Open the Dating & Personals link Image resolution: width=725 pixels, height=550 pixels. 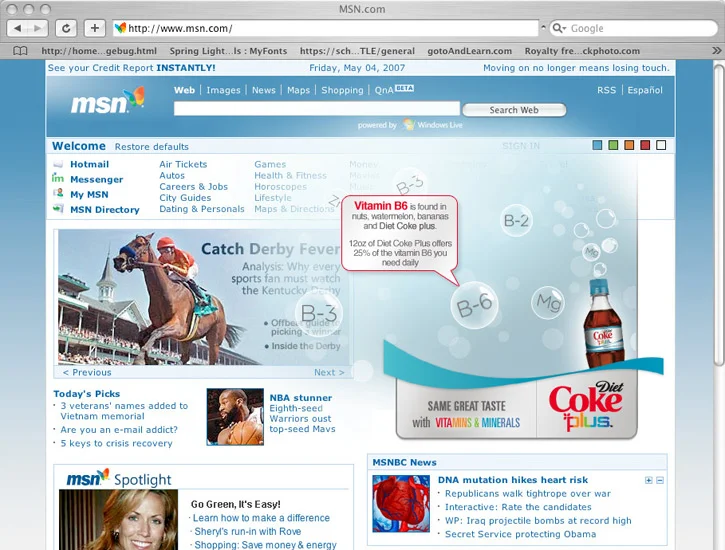click(202, 209)
